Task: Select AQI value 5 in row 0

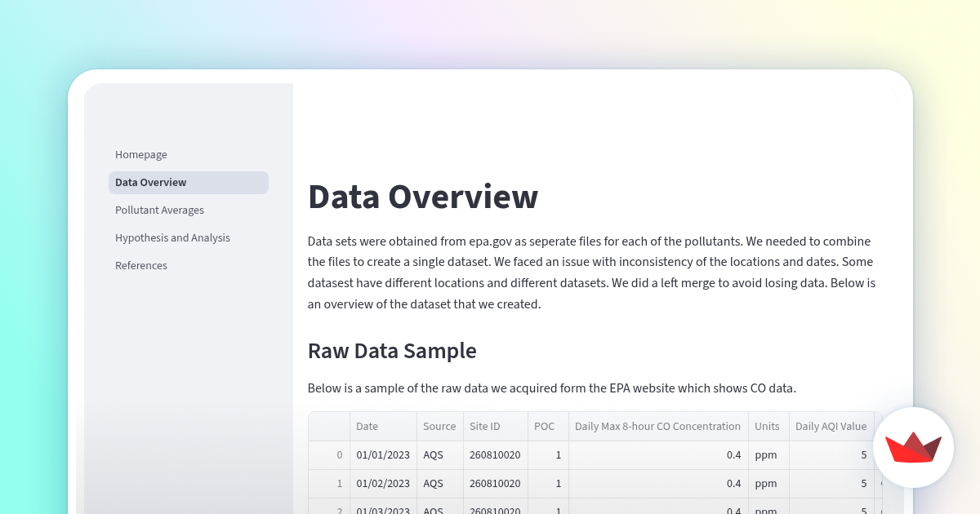Action: pos(831,455)
